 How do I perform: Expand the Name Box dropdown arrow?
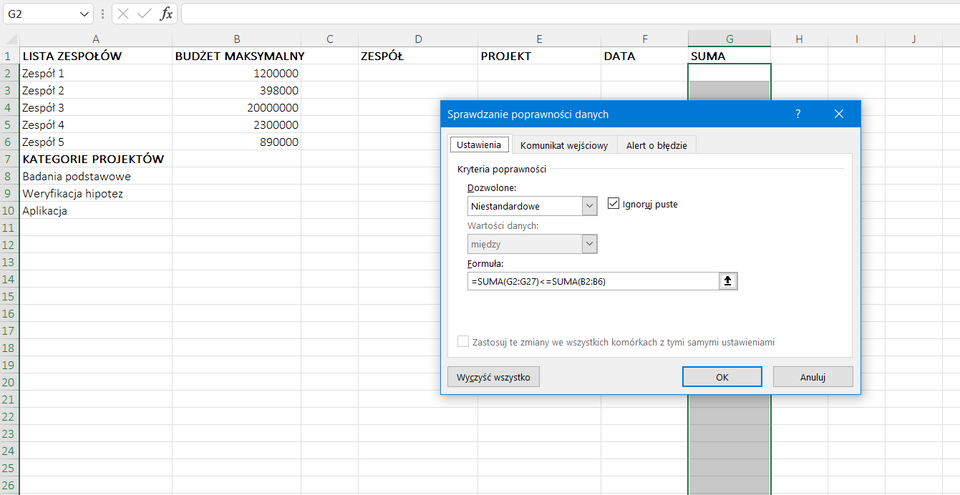[85, 14]
